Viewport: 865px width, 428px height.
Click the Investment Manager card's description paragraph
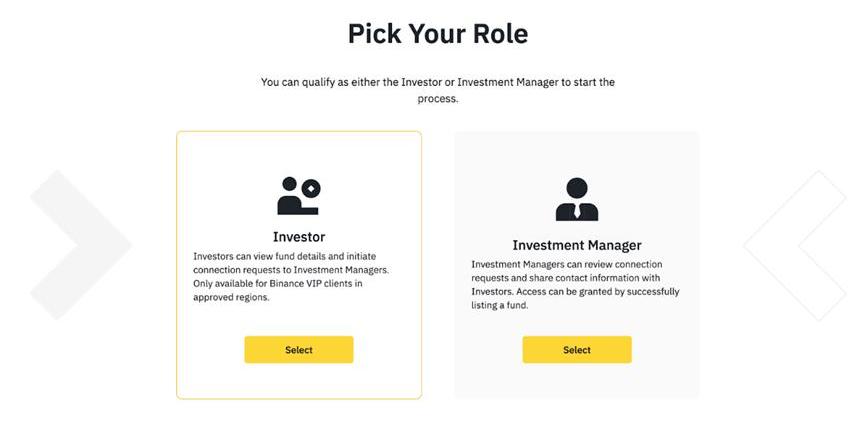coord(576,284)
